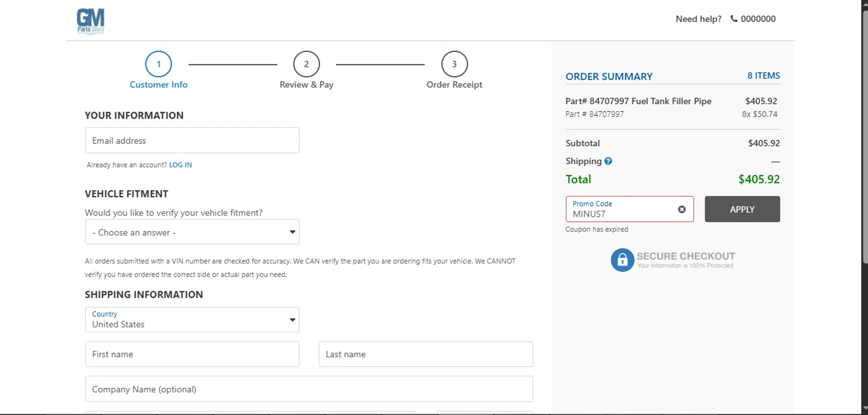
Task: Click the ORDER SUMMARY heading
Action: tap(609, 76)
